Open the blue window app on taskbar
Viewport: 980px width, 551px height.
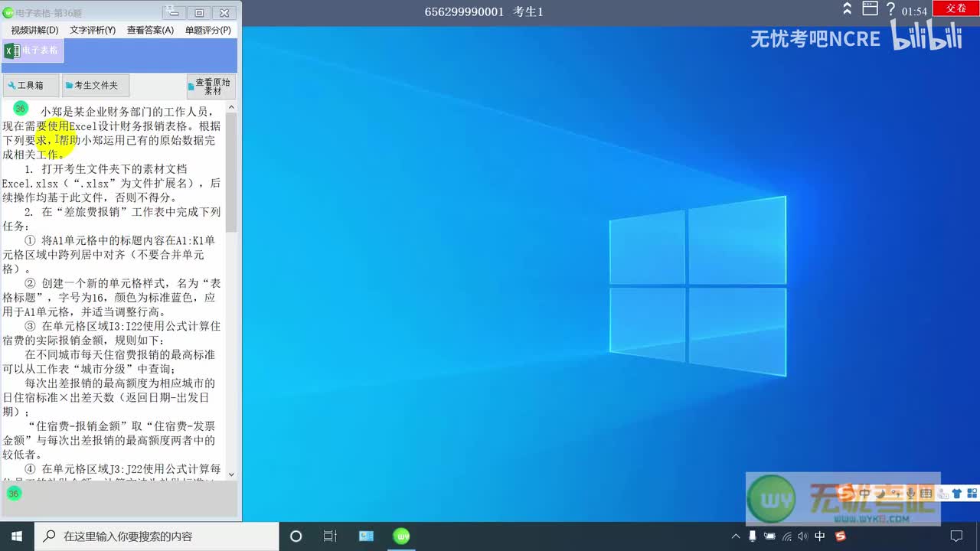366,536
